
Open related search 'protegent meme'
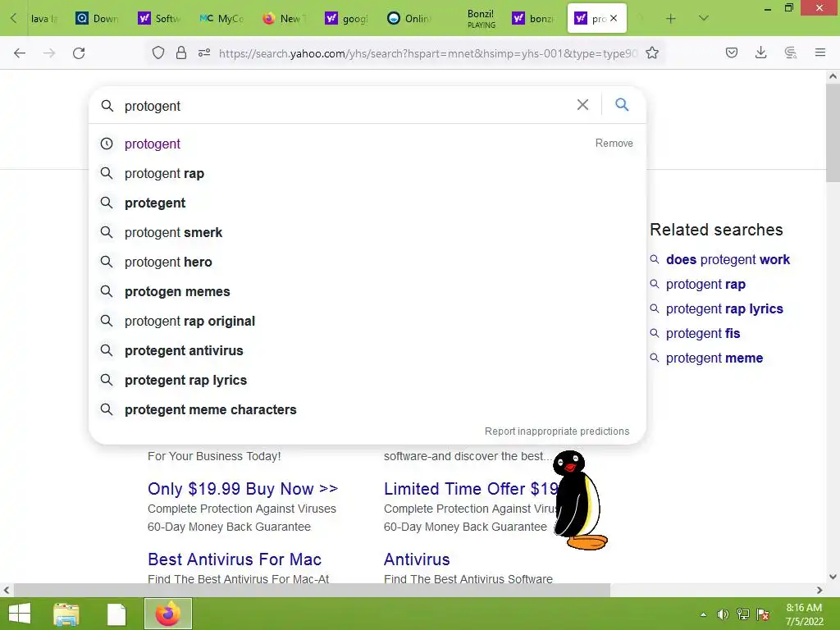point(714,358)
